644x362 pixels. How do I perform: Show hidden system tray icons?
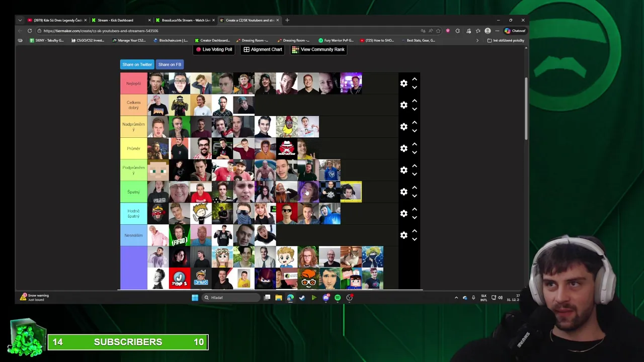(x=456, y=298)
